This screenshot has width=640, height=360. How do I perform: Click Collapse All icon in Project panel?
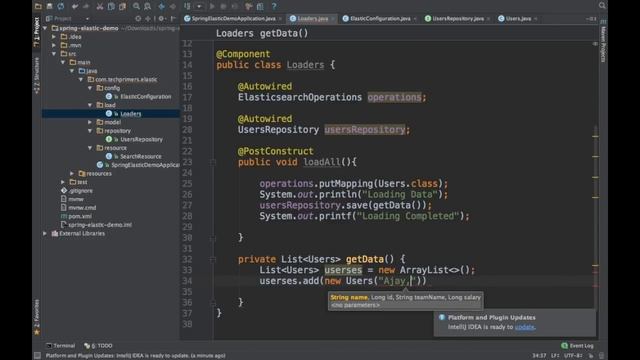[x=148, y=18]
